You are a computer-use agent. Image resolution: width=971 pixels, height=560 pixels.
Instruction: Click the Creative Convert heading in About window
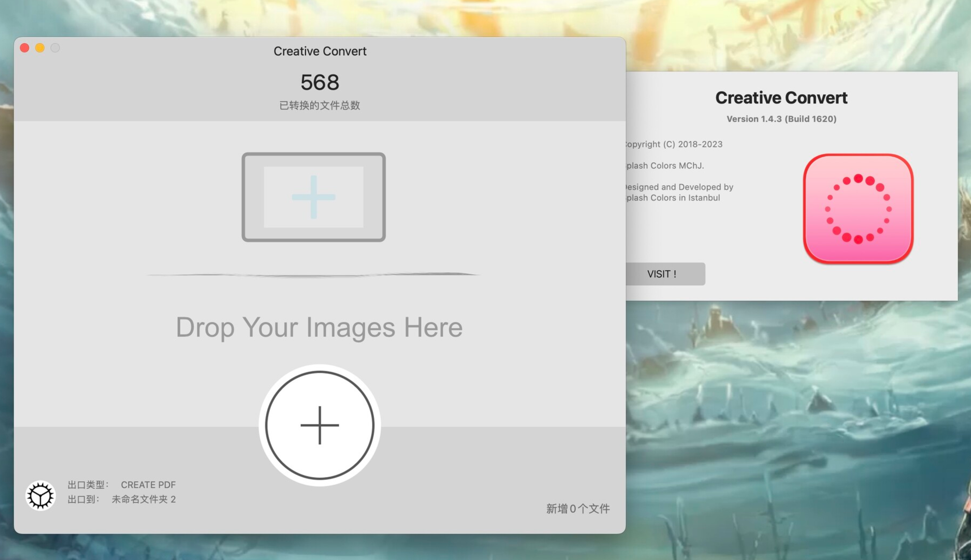click(781, 98)
